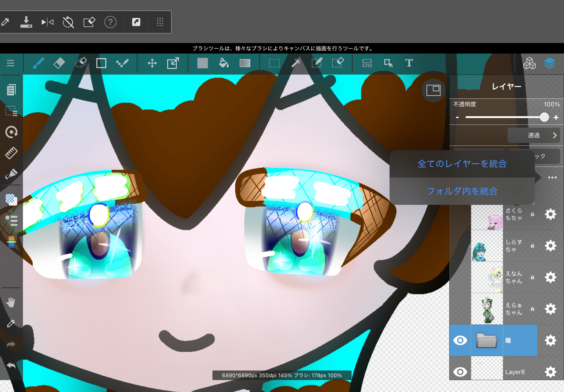Screen dimensions: 564x392
Task: Click the Undo arrow
Action: point(11,366)
